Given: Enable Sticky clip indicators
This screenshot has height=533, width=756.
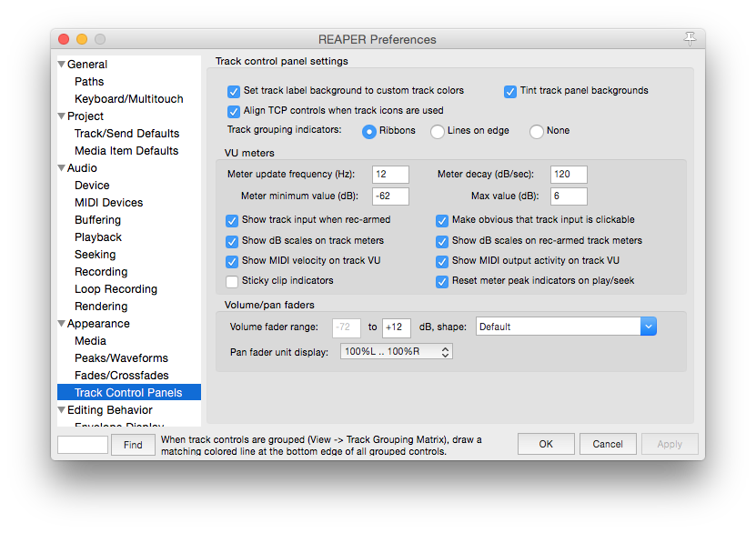Looking at the screenshot, I should [232, 281].
